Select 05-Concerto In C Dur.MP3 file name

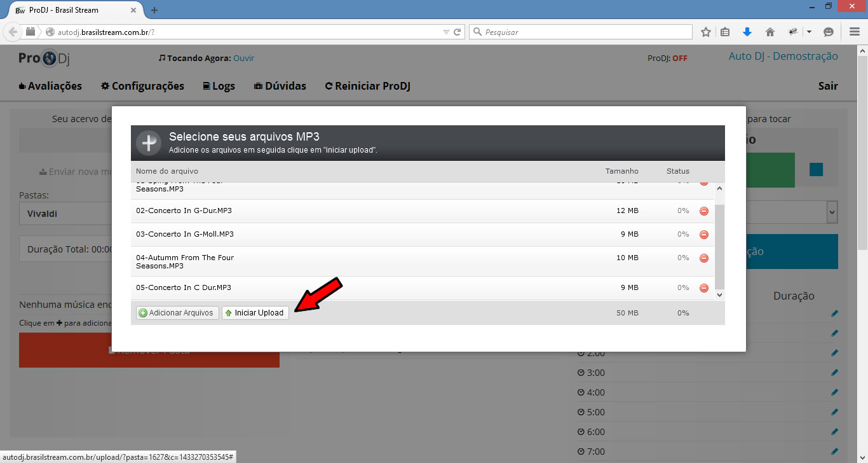pos(184,287)
